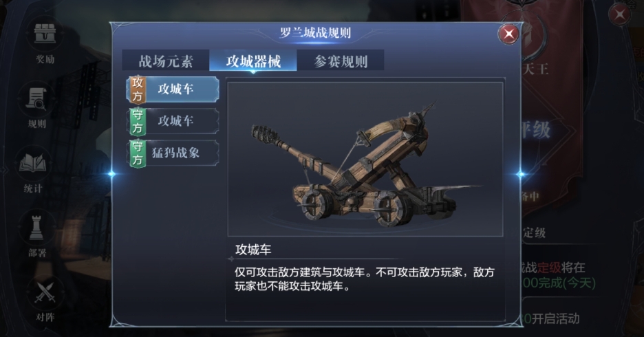Screen dimensions: 644x337
Task: Open the 统计 statistics book icon
Action: (x=33, y=164)
